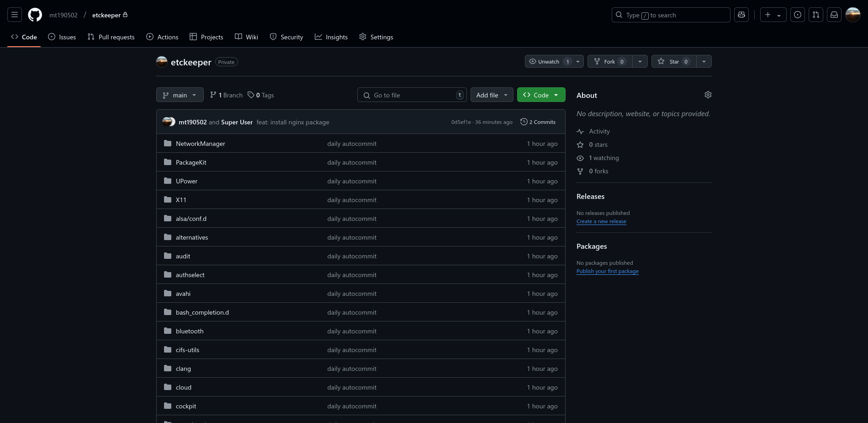Switch to the Actions tab
The height and width of the screenshot is (423, 868).
pyautogui.click(x=162, y=37)
